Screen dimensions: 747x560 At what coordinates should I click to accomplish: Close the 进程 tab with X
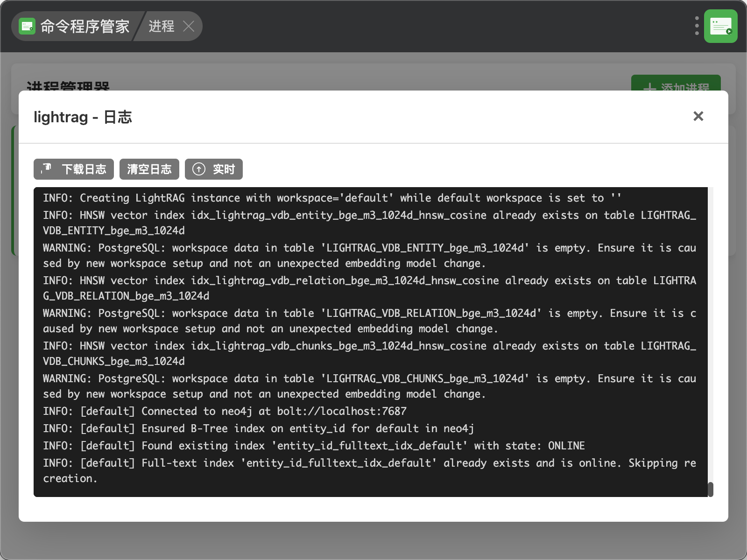189,26
